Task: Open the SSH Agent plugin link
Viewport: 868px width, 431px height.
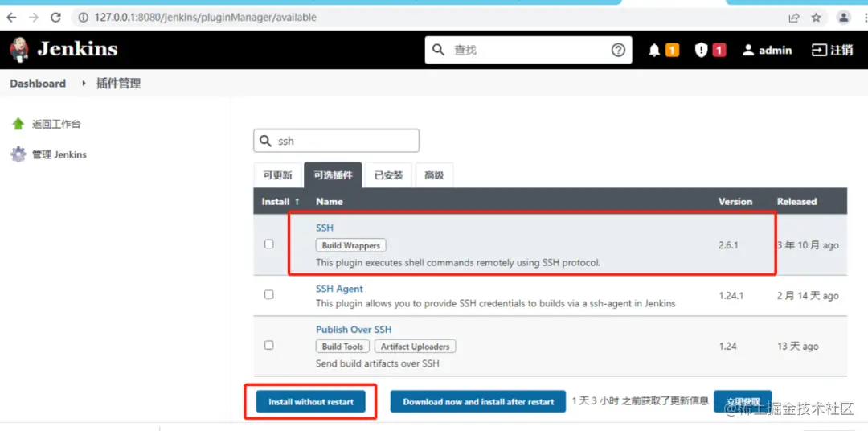Action: coord(339,289)
